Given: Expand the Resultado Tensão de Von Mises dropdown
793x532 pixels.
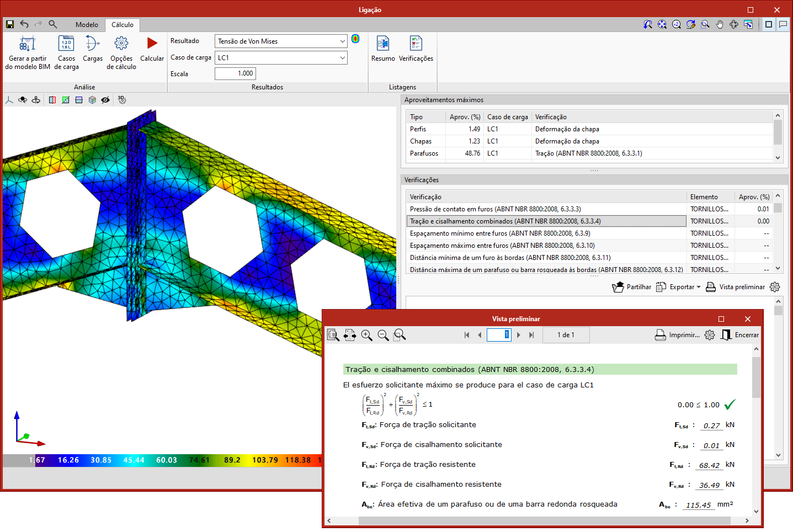Looking at the screenshot, I should (x=342, y=41).
